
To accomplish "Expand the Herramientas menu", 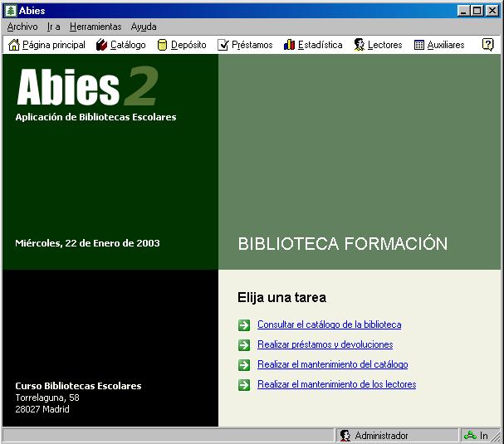I will [95, 27].
